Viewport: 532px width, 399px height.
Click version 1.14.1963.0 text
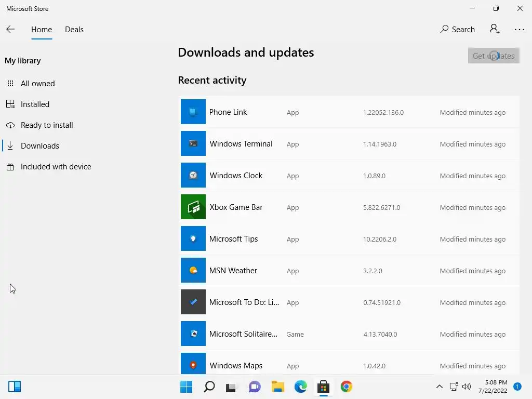click(380, 144)
